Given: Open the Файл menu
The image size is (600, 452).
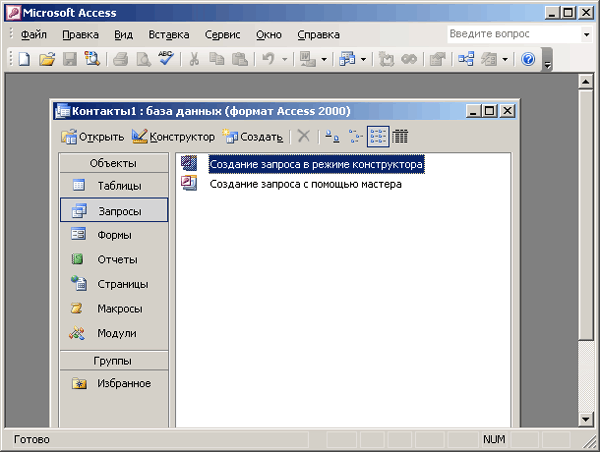Looking at the screenshot, I should tap(34, 35).
